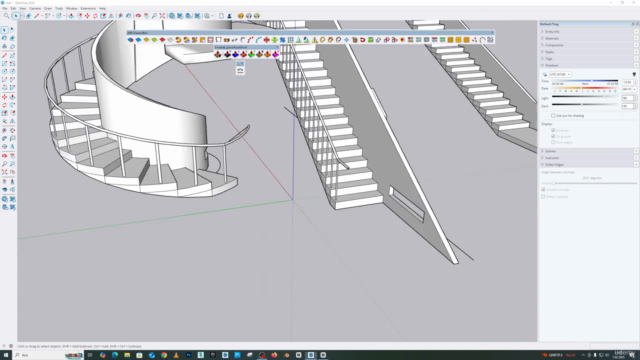Open Chrome from the taskbar
This screenshot has width=640, height=360.
[x=164, y=355]
